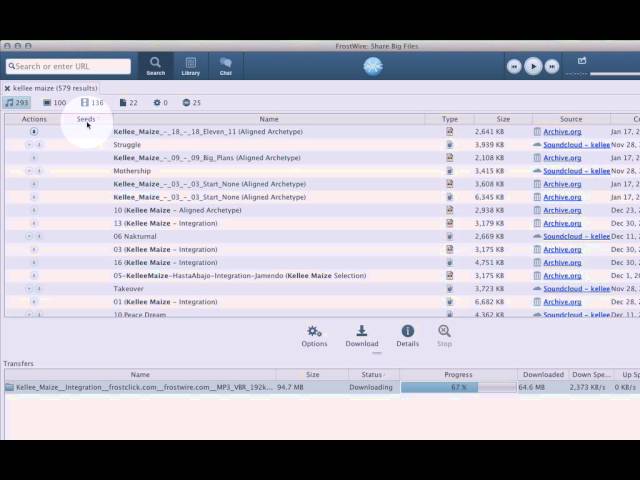Filter results by audio files (293)
This screenshot has width=640, height=480.
pos(17,102)
